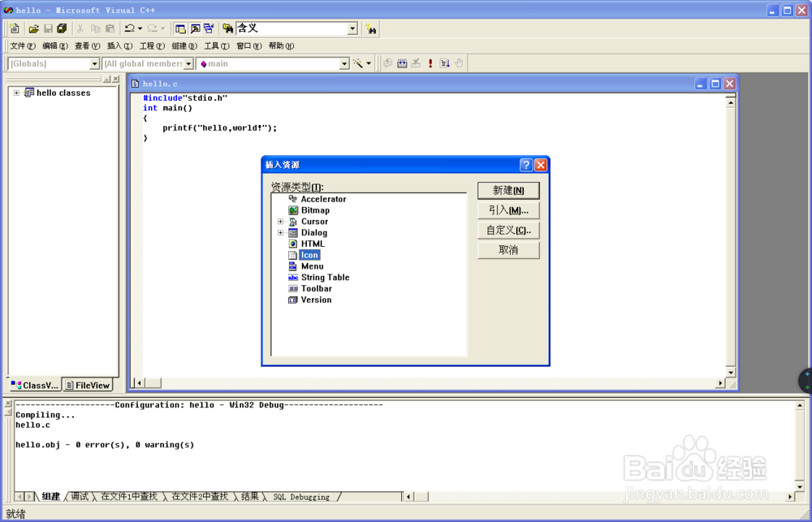Select the 在文件1中查找 output tab
The image size is (812, 522).
129,497
